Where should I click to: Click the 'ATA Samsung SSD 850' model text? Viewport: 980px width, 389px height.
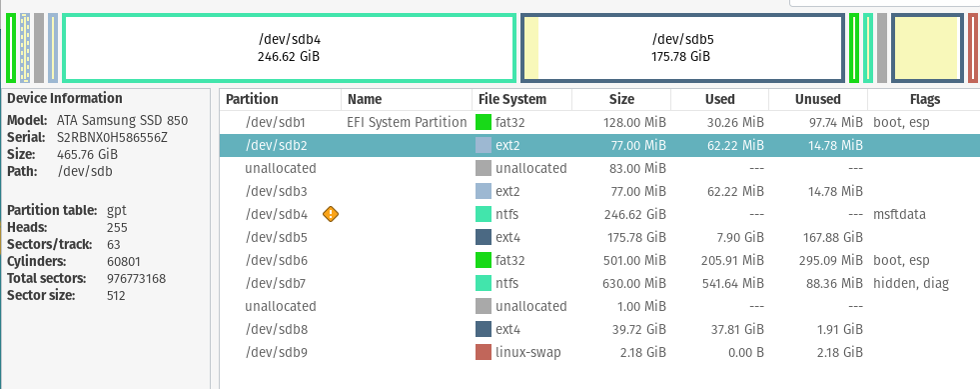click(x=122, y=120)
